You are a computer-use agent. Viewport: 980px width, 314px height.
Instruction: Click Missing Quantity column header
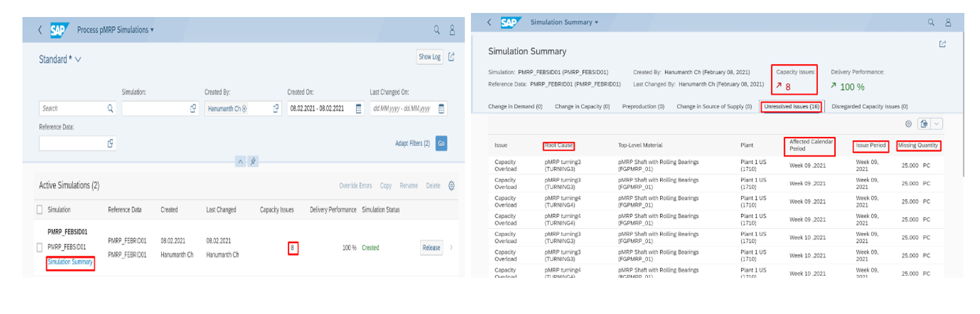point(919,145)
